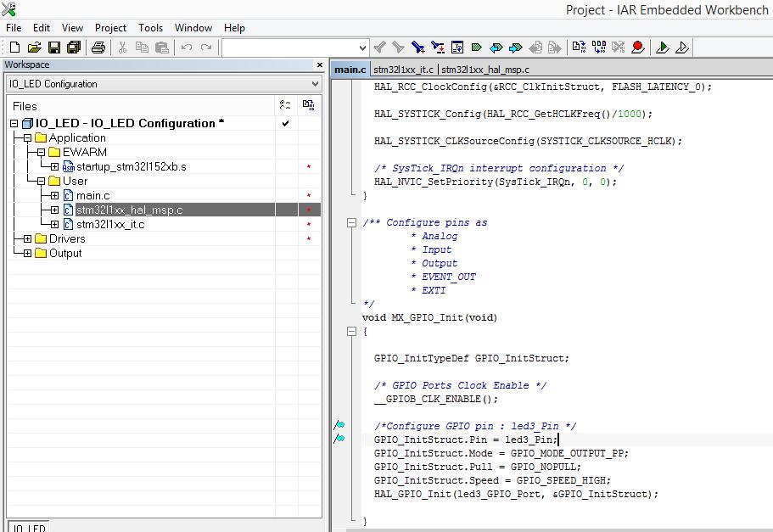Open the Edit menu
Image resolution: width=773 pixels, height=532 pixels.
coord(42,28)
